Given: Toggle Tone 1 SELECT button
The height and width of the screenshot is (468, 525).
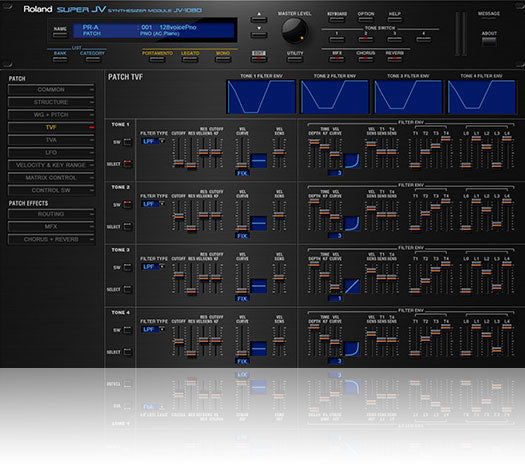Looking at the screenshot, I should (x=128, y=164).
